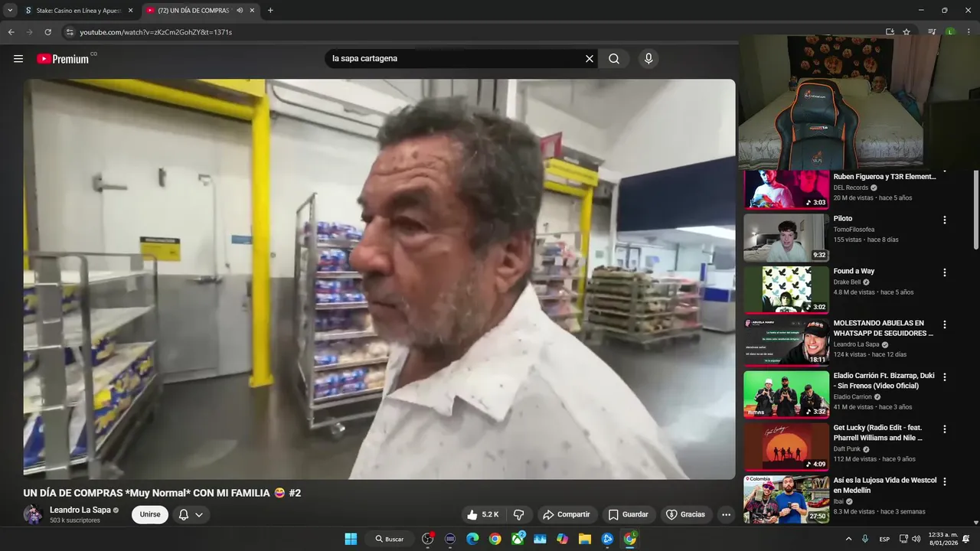
Task: Open the taskbar clock and date
Action: 944,539
